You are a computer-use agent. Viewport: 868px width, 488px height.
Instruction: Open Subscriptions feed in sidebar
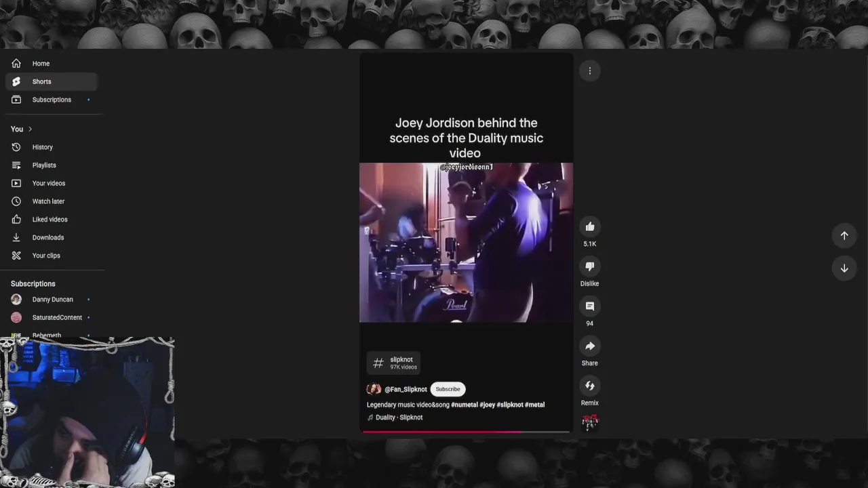click(52, 100)
